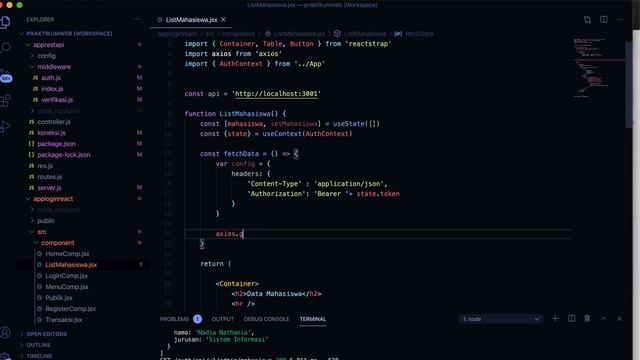Open package.json file
The height and width of the screenshot is (360, 640).
click(56, 144)
